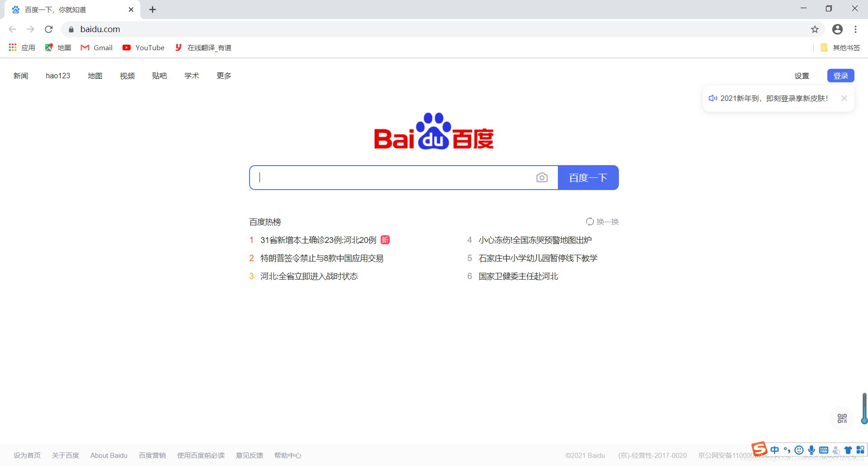Open Sogou toolbox grid icon
Image resolution: width=868 pixels, height=466 pixels.
click(860, 450)
